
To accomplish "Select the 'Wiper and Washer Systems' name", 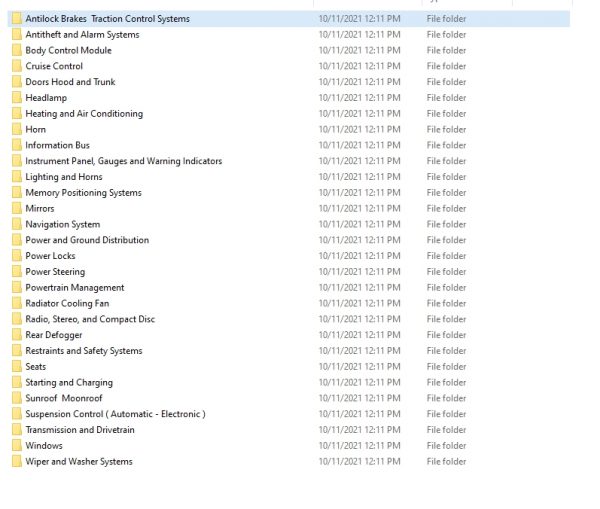I will coord(79,462).
